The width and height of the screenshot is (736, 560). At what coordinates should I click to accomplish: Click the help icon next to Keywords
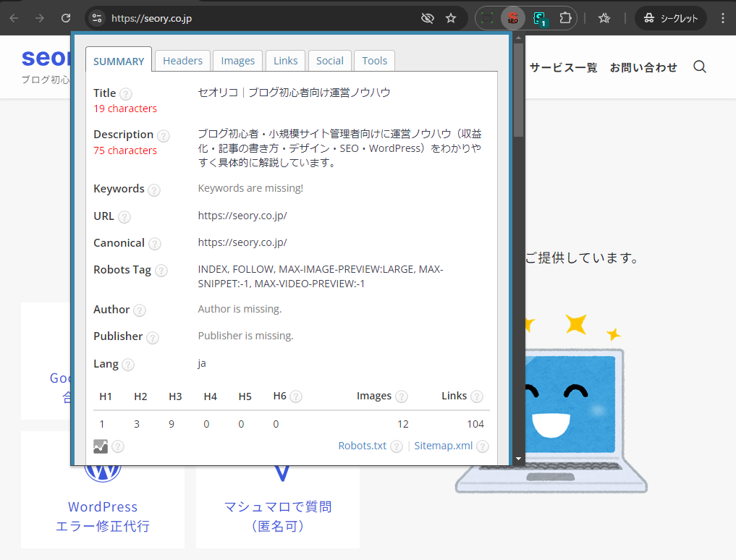(x=154, y=190)
